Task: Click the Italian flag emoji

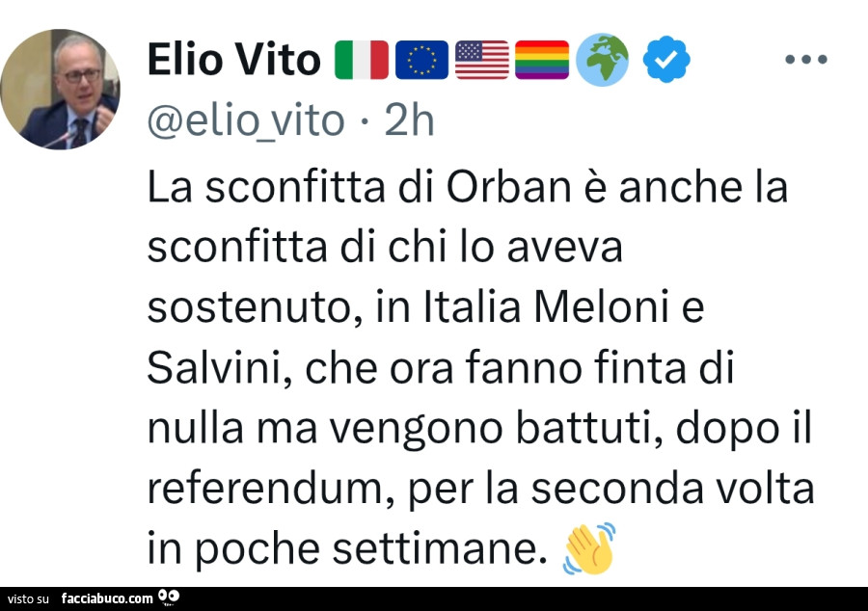Action: [x=361, y=60]
